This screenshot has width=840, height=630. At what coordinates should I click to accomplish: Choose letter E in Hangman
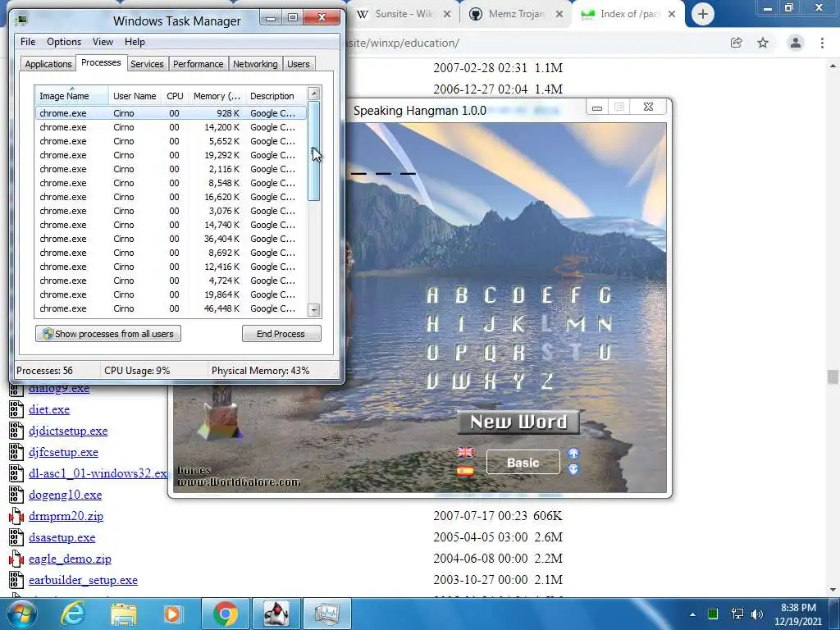[x=546, y=295]
